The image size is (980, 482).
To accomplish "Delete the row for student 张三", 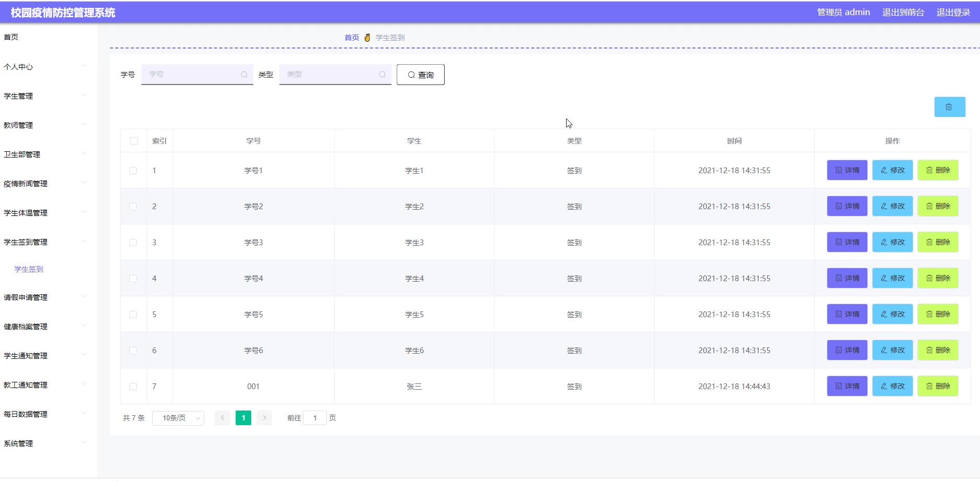I will tap(937, 386).
